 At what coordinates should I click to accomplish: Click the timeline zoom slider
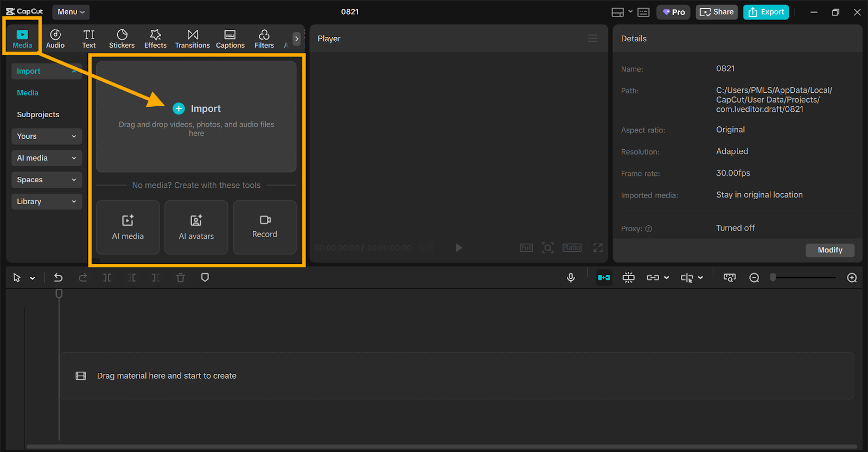[x=803, y=278]
